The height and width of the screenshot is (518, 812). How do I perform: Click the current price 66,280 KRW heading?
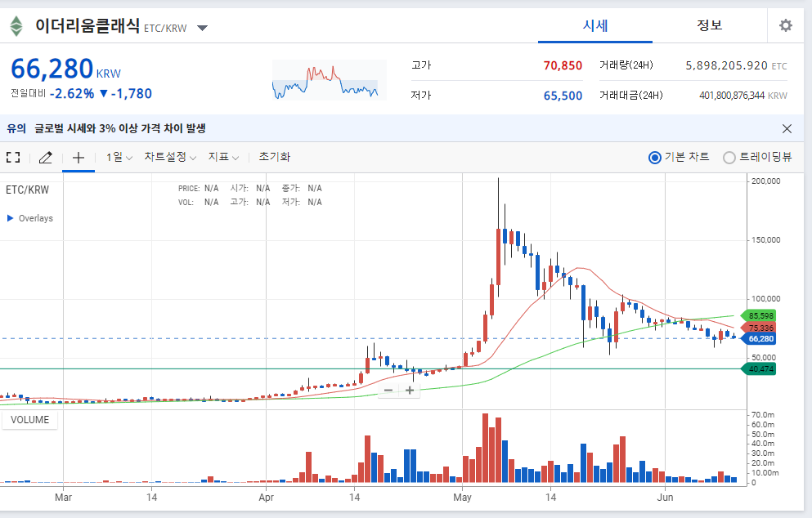(65, 69)
